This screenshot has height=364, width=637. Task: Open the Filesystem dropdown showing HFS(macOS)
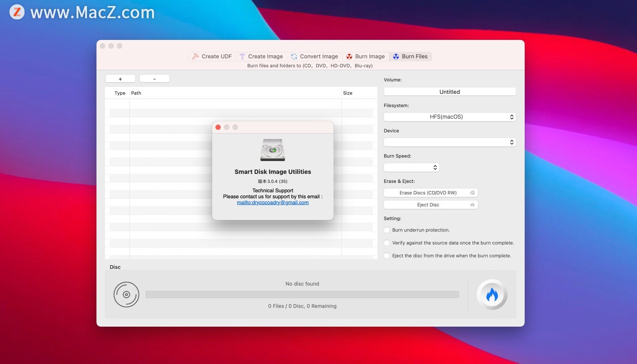click(x=449, y=116)
